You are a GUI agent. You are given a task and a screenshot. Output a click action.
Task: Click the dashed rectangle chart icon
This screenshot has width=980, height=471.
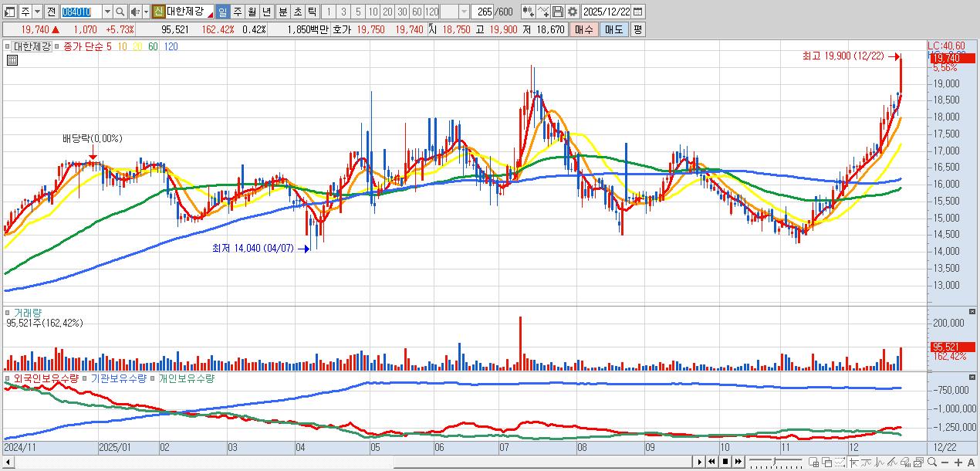pyautogui.click(x=840, y=462)
